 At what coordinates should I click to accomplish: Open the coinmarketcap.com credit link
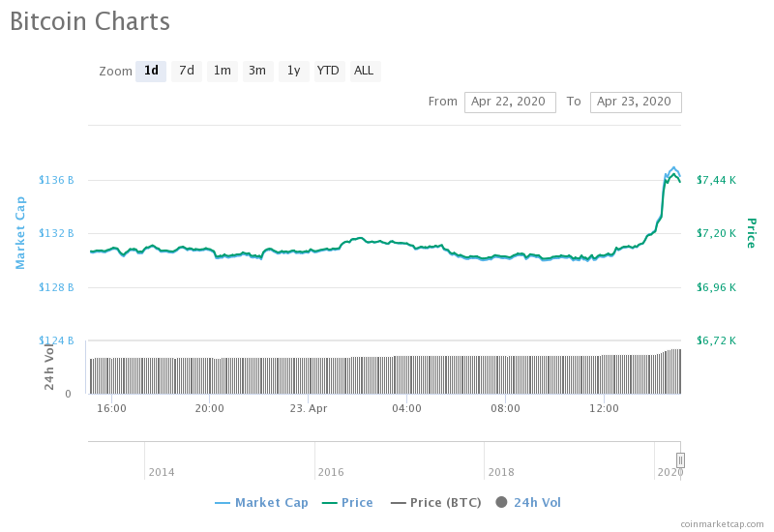pyautogui.click(x=721, y=523)
